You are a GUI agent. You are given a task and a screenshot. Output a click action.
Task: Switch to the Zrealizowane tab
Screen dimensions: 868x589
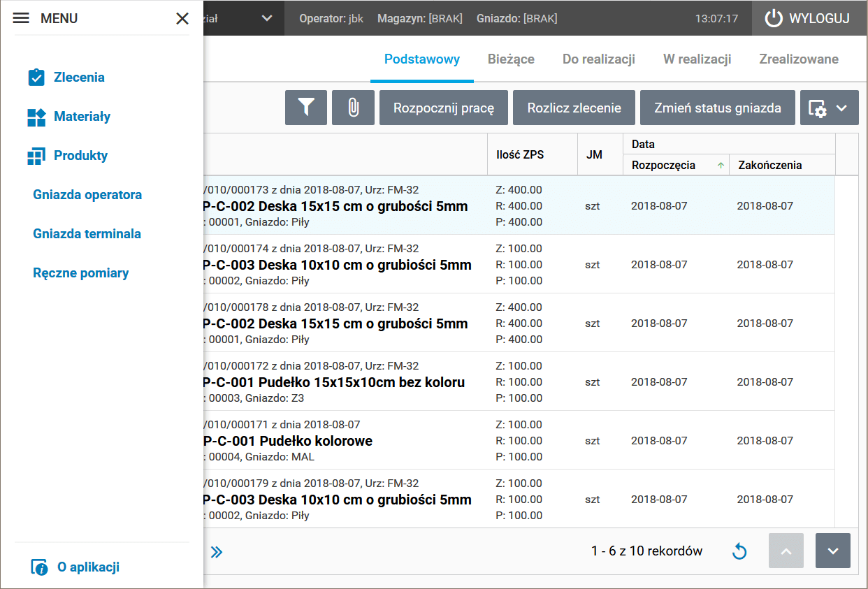pyautogui.click(x=799, y=59)
